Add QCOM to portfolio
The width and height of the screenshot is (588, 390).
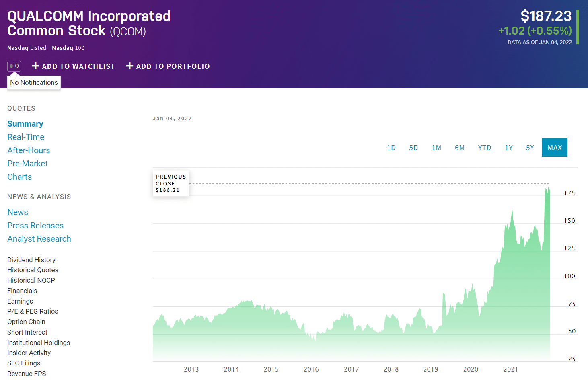pos(168,66)
